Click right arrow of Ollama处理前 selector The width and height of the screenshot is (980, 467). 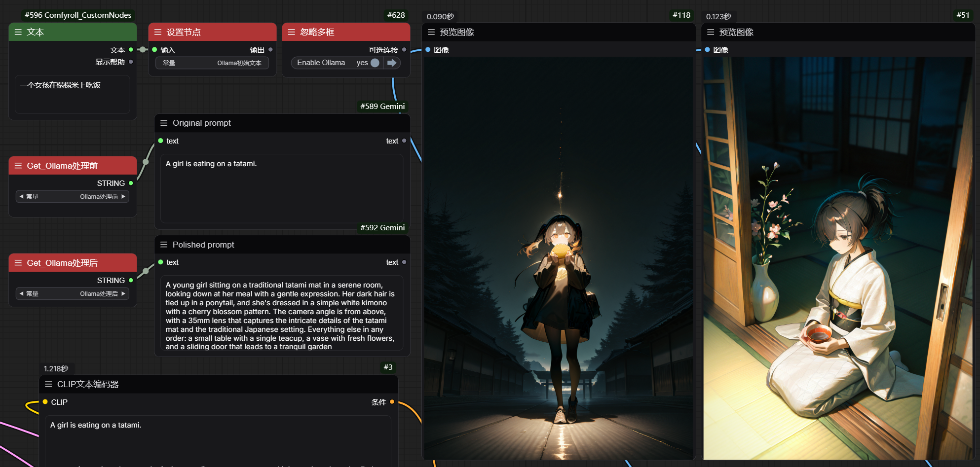pyautogui.click(x=123, y=196)
